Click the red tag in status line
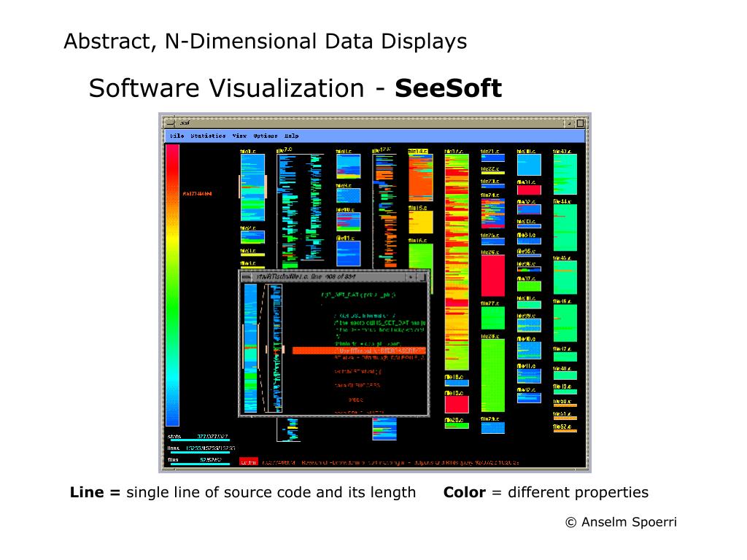Image resolution: width=747 pixels, height=560 pixels. point(249,462)
